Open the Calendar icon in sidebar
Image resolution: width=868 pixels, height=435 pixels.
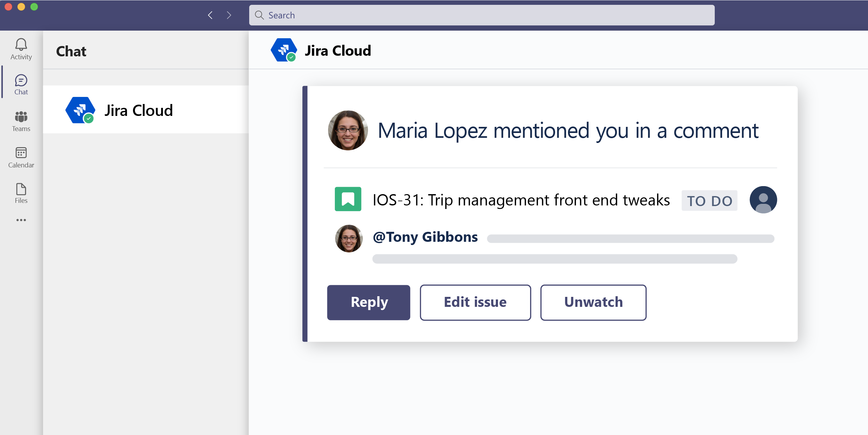[x=21, y=157]
